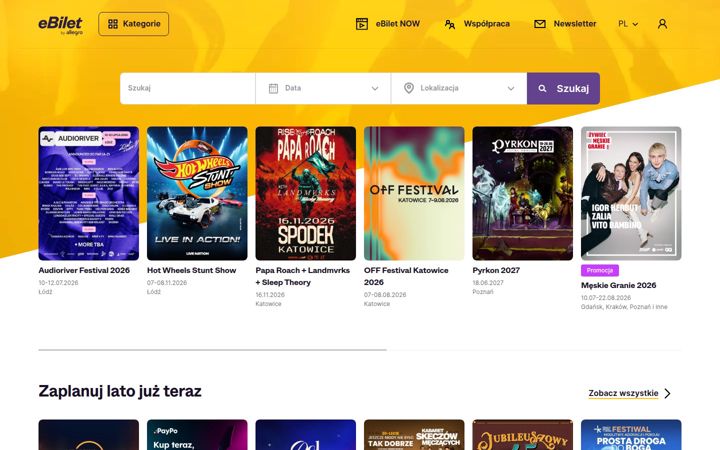
Task: Open the eBilet NOW video icon
Action: (x=362, y=24)
